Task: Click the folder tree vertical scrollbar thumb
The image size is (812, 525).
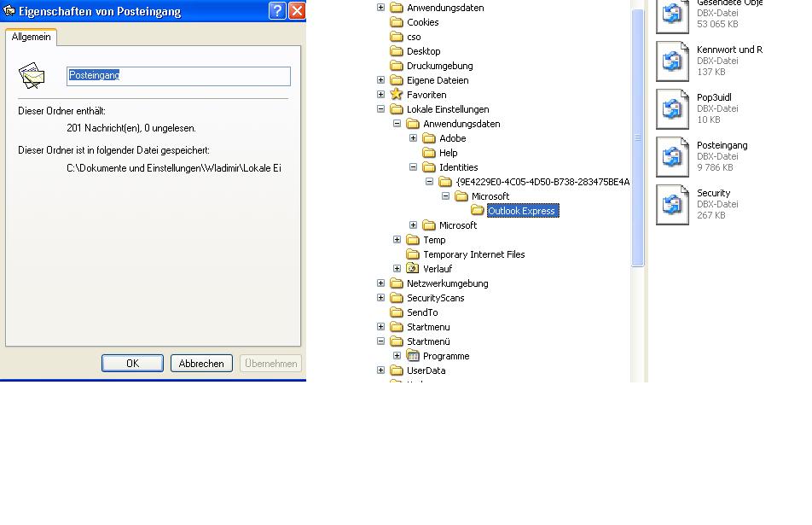Action: click(637, 137)
